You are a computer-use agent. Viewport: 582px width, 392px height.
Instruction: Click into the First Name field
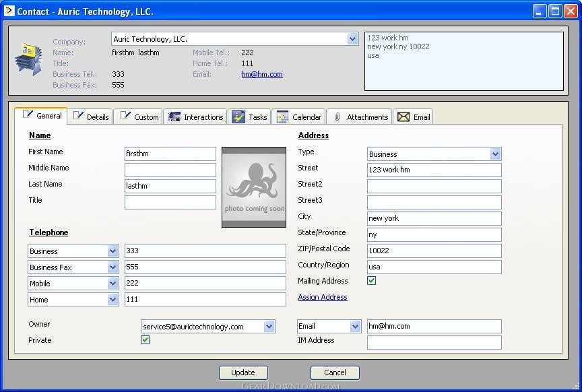pos(170,154)
